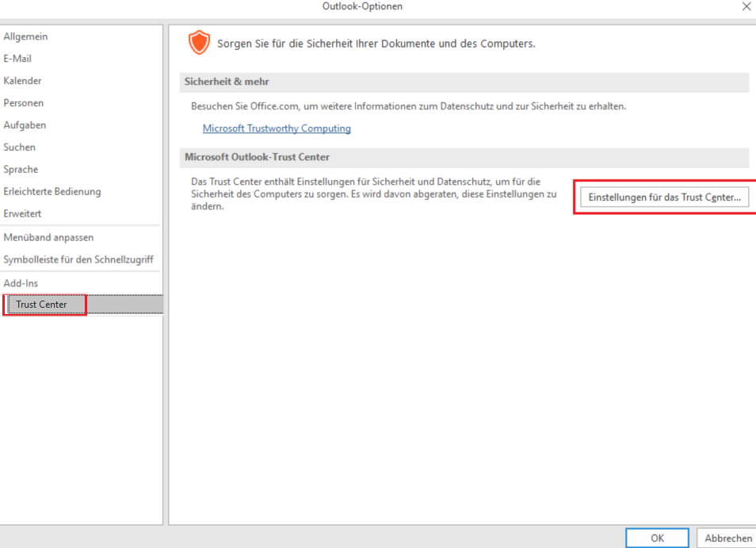Follow the Microsoft Trustworthy Computing link
Screen dimensions: 756x548
click(x=277, y=128)
